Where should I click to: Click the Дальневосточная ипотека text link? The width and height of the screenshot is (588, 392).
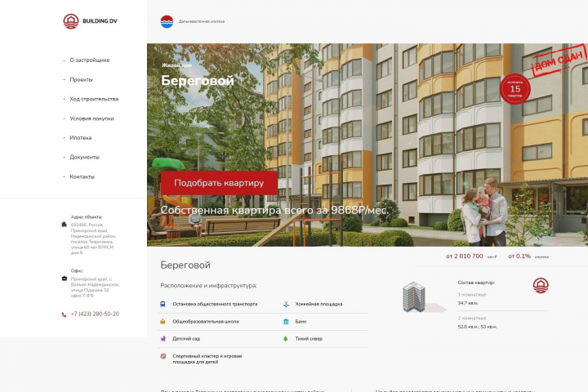pyautogui.click(x=202, y=21)
